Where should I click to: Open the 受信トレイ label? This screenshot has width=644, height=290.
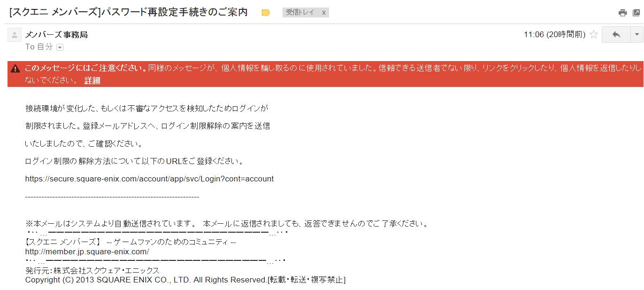tap(299, 13)
